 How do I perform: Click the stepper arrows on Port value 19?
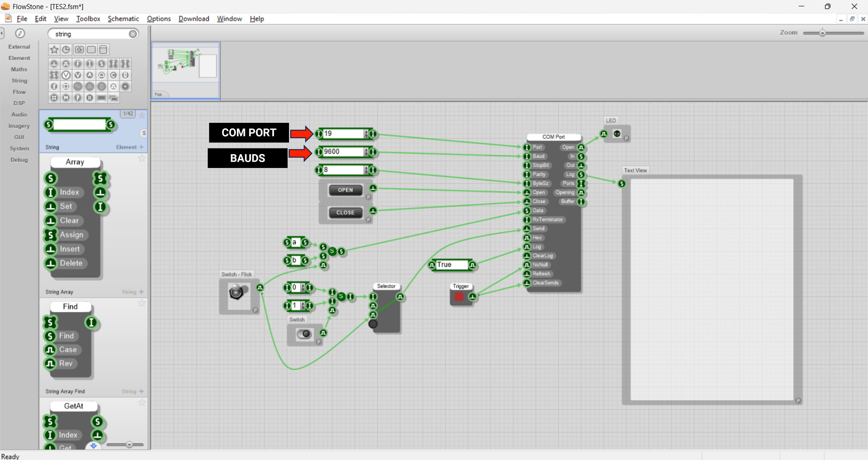[x=366, y=134]
